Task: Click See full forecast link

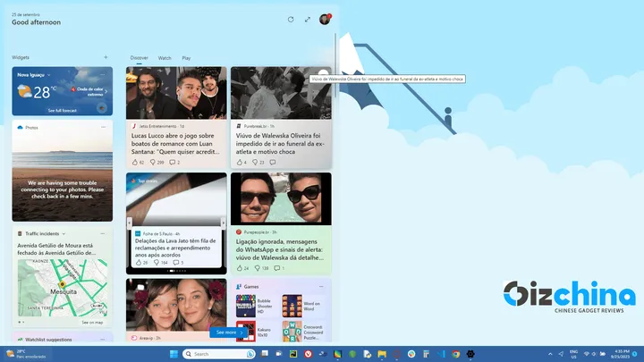Action: (63, 110)
